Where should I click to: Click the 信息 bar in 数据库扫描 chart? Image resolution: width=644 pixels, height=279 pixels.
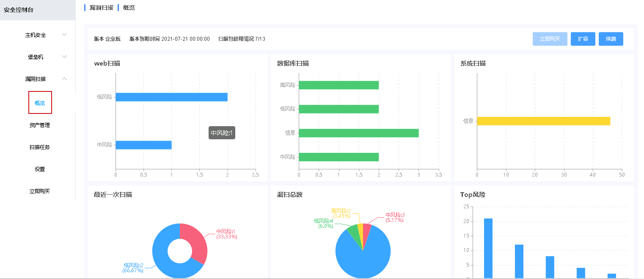click(x=358, y=133)
